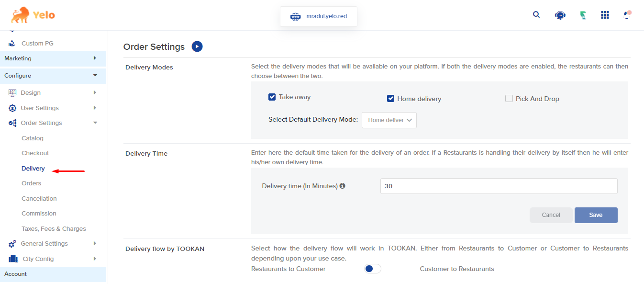This screenshot has height=284, width=644.
Task: Click the Design monitor icon in the sidebar
Action: click(x=11, y=92)
